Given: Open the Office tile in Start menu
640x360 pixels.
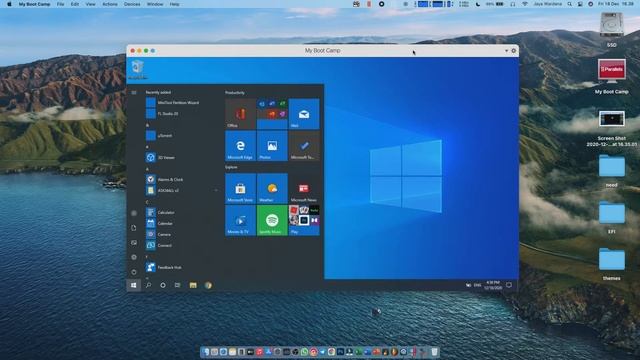Looking at the screenshot, I should (x=240, y=114).
